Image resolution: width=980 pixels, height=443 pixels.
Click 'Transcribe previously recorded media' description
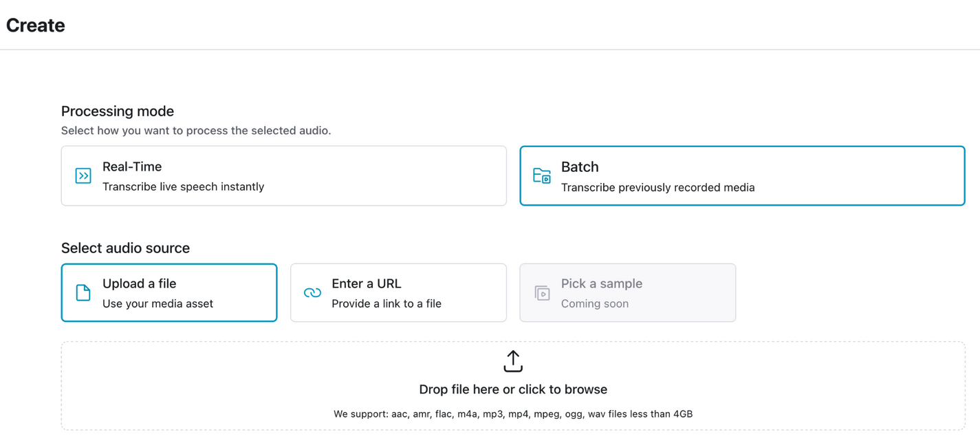point(657,187)
